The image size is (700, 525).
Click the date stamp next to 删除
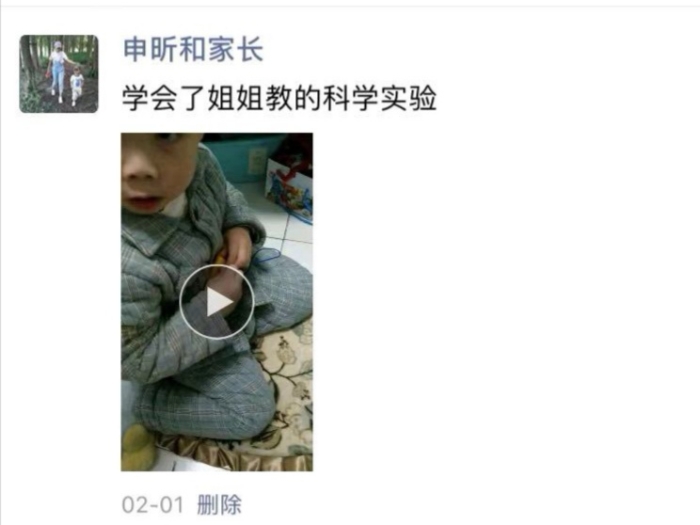(x=153, y=505)
